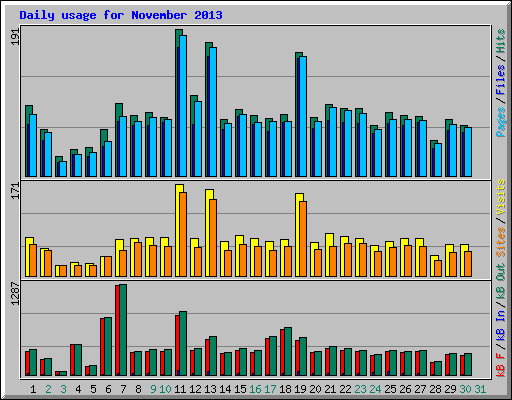The width and height of the screenshot is (512, 400).
Task: Click day 6 on the x-axis
Action: pos(108,389)
